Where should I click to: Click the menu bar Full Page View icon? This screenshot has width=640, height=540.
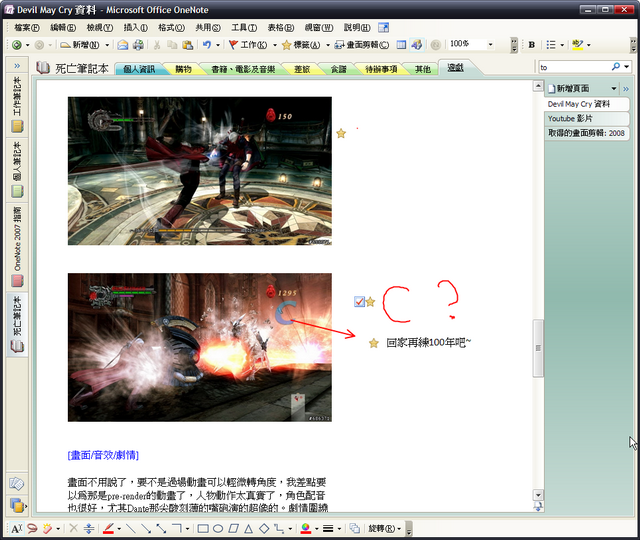pyautogui.click(x=383, y=27)
